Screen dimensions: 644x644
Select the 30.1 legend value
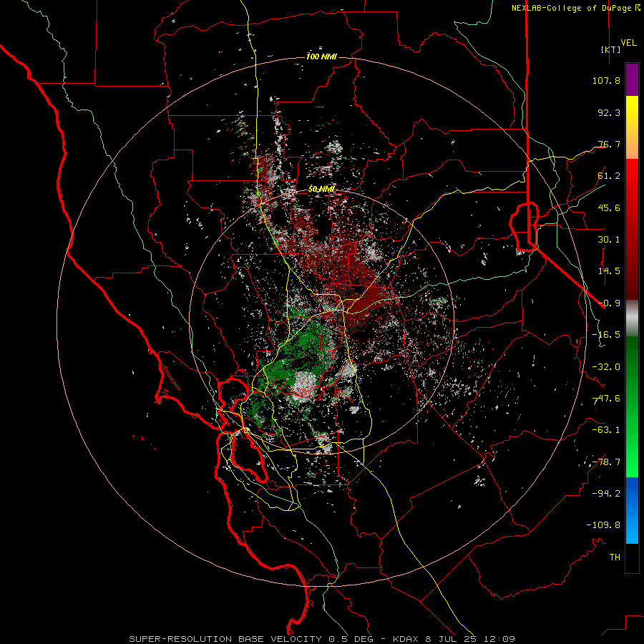(609, 240)
